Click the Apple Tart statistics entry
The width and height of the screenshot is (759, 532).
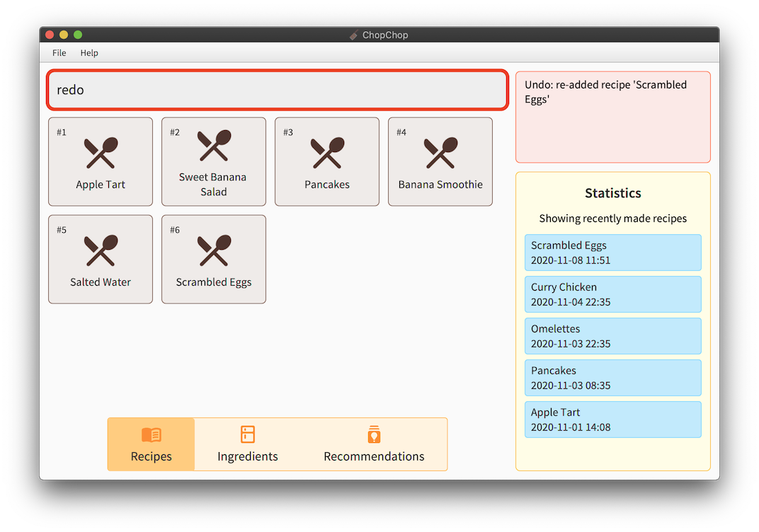tap(613, 420)
